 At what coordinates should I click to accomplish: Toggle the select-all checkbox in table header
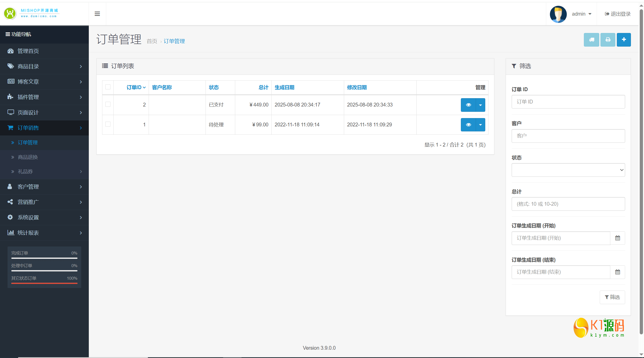pos(108,87)
